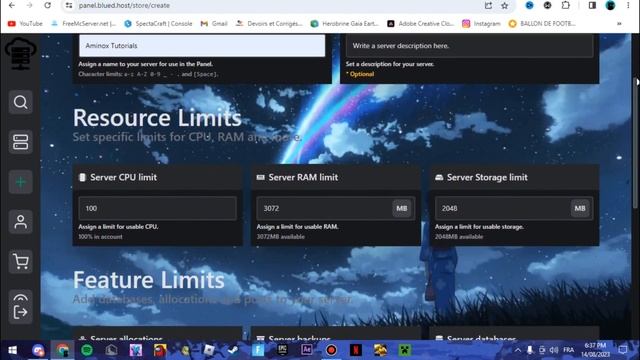Bookmark this page with the star icon
Viewport: 640px width, 360px height.
pyautogui.click(x=505, y=5)
